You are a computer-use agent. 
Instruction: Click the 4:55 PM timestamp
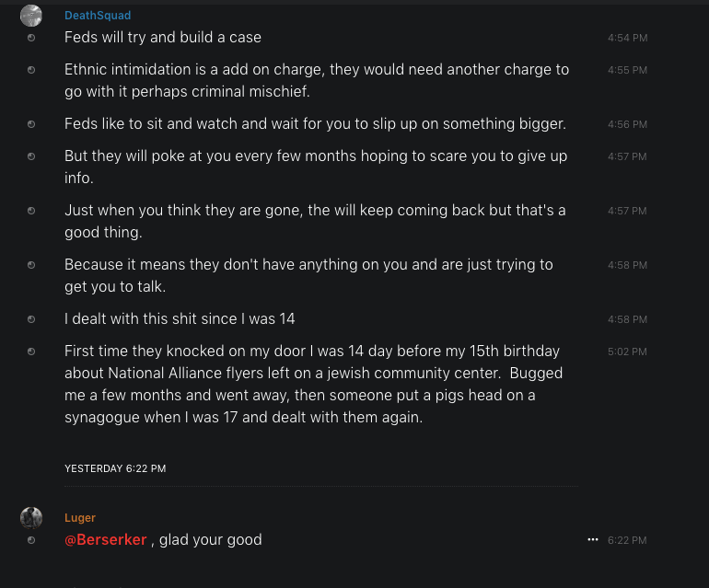pos(627,70)
